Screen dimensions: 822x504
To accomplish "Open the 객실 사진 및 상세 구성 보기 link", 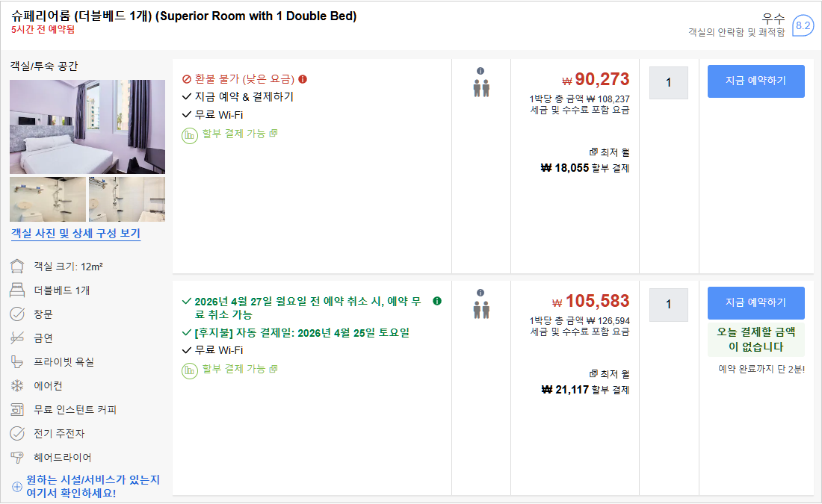I will point(75,234).
